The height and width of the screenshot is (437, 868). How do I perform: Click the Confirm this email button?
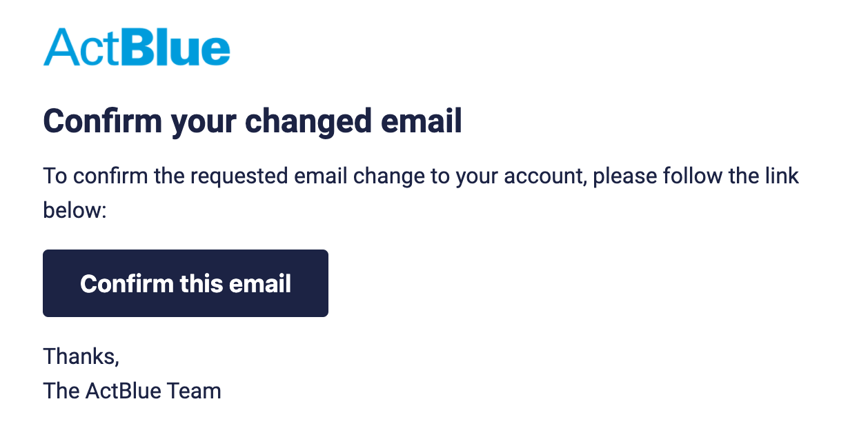click(x=185, y=283)
